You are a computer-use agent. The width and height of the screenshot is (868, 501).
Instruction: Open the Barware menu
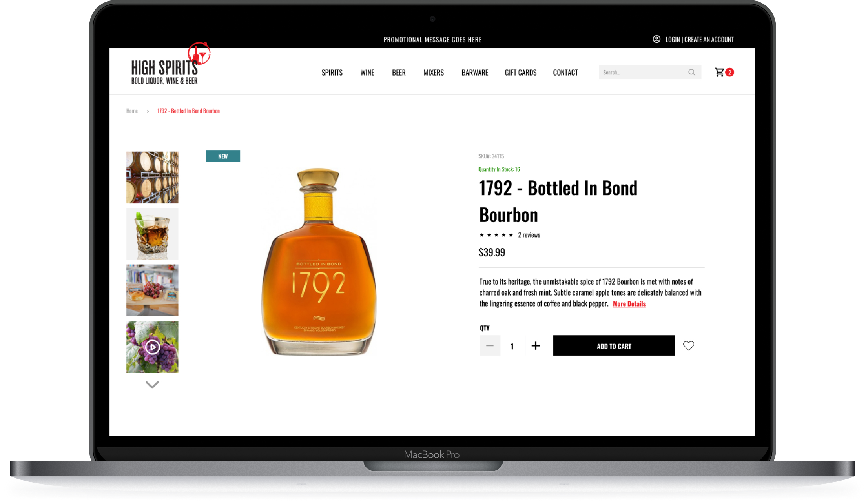(475, 73)
